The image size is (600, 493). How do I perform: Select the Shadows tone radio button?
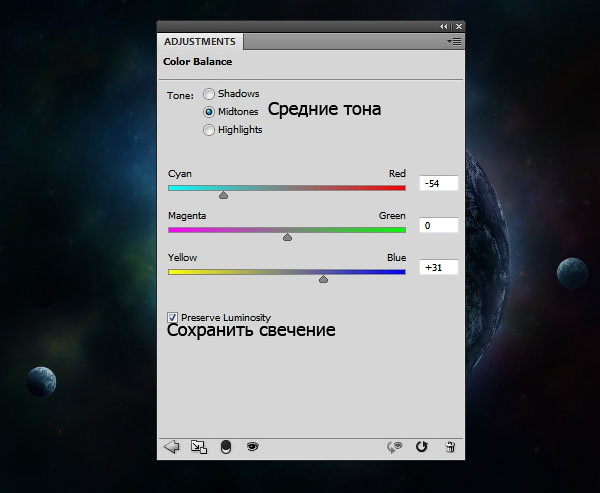pos(209,94)
